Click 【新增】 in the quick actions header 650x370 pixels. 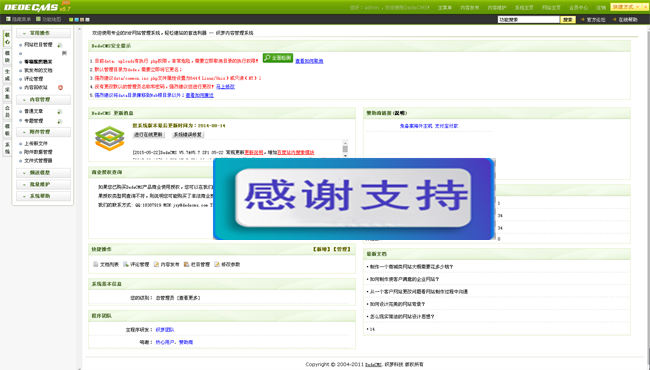(x=322, y=249)
